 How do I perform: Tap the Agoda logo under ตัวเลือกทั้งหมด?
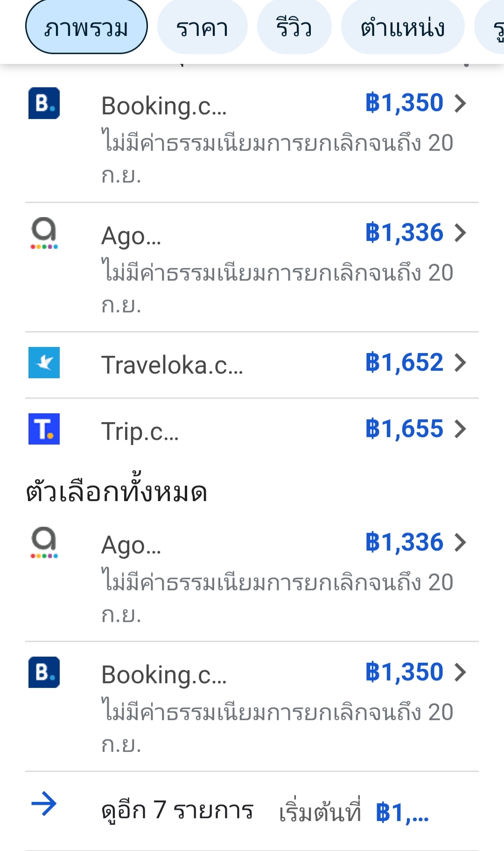coord(44,543)
